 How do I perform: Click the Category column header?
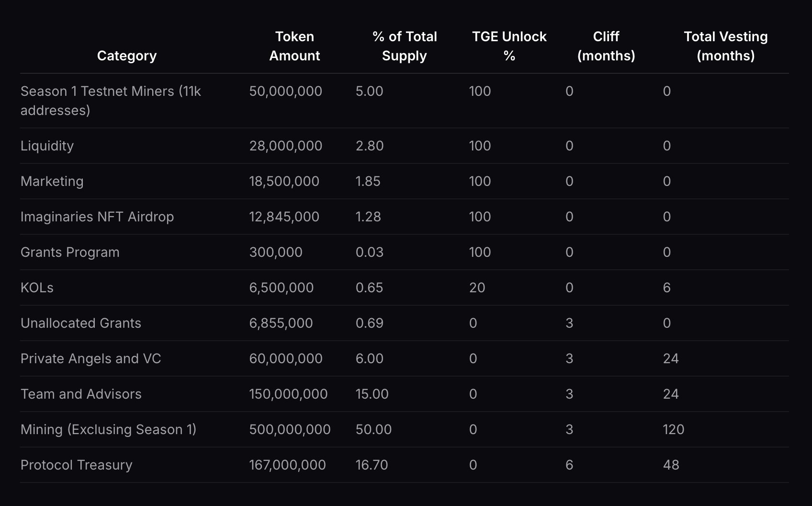(127, 56)
